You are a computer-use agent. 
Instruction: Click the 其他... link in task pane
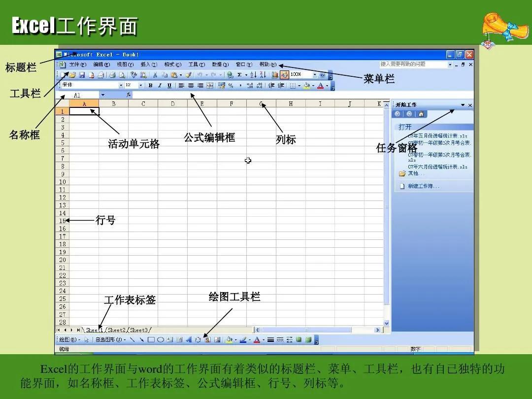[x=416, y=173]
